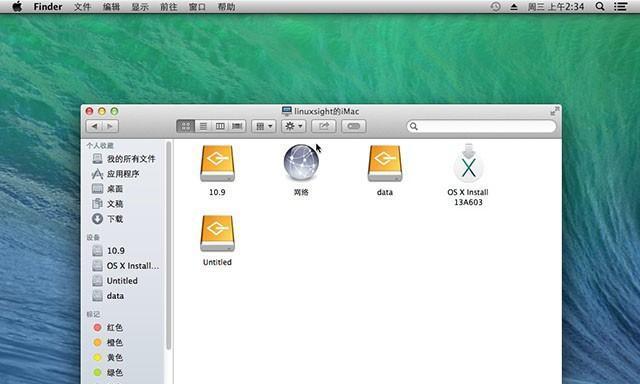This screenshot has height=384, width=640.
Task: Select the OS X Install 13A603 icon
Action: 469,162
